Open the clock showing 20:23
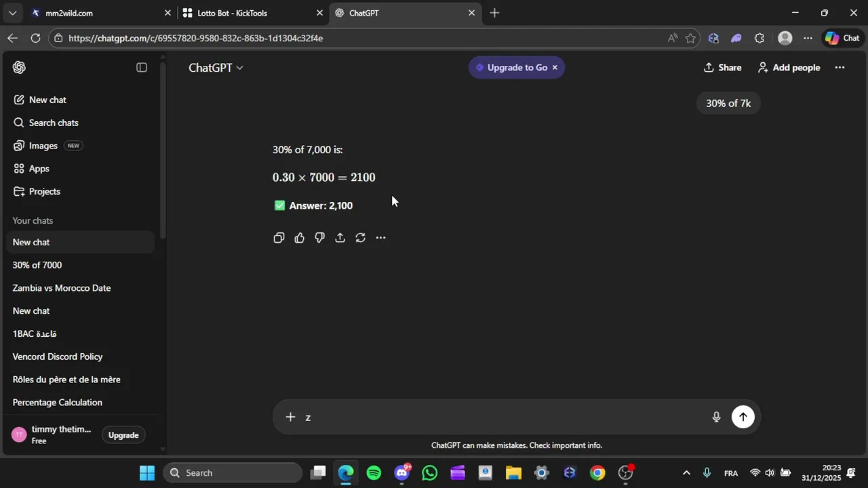This screenshot has height=488, width=868. 821,472
